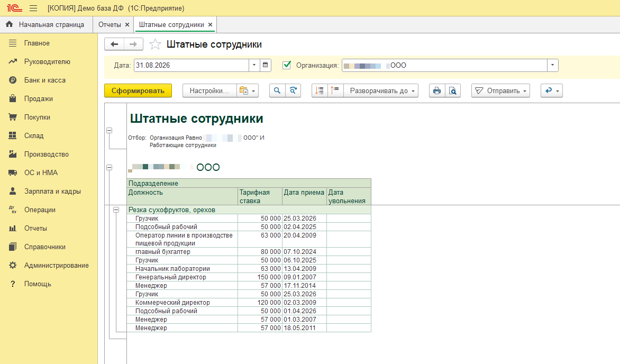Switch to the Отчеты tab

(110, 24)
